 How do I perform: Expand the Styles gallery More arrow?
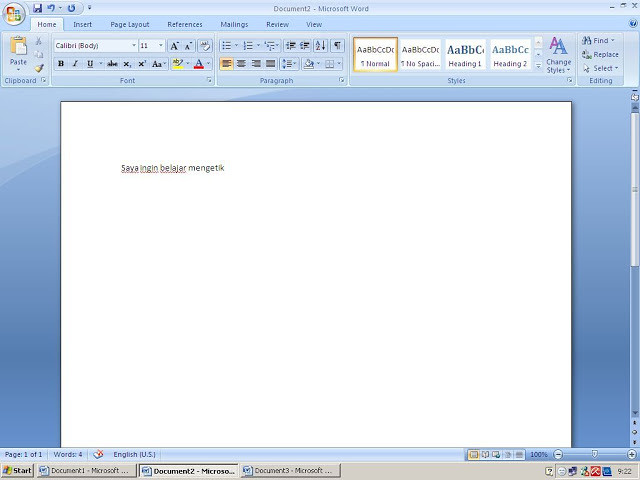click(538, 65)
